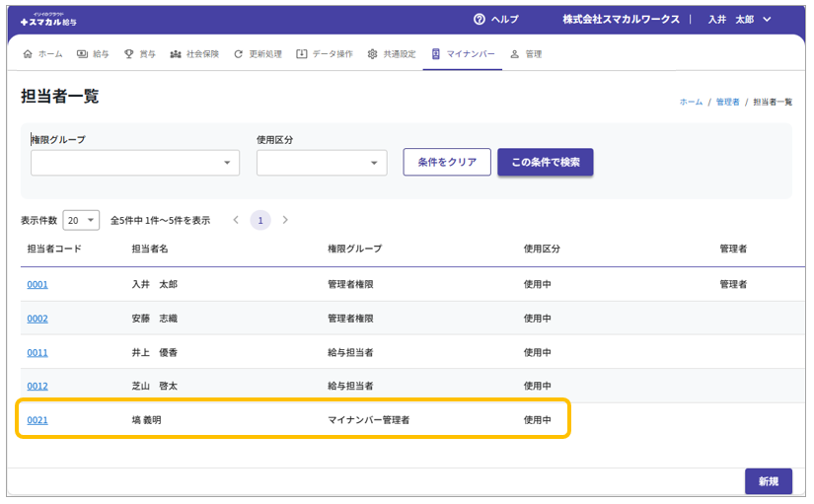The width and height of the screenshot is (814, 504).
Task: Go to 社会保険 menu item
Action: click(x=194, y=54)
